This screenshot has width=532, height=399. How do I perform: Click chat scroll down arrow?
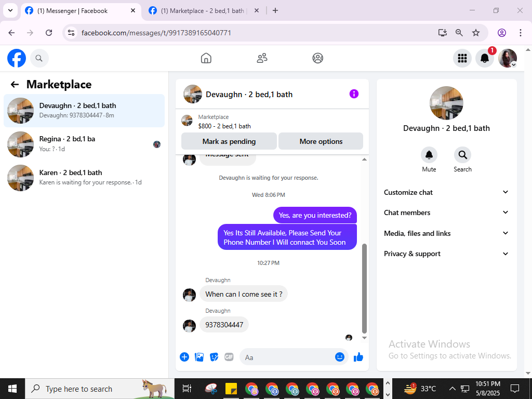(364, 338)
